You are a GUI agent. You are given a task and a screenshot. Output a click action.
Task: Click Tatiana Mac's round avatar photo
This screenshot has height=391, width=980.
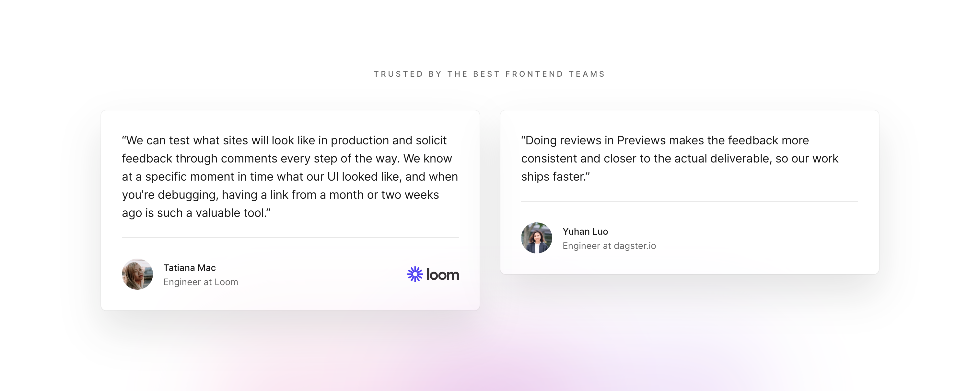click(x=137, y=274)
